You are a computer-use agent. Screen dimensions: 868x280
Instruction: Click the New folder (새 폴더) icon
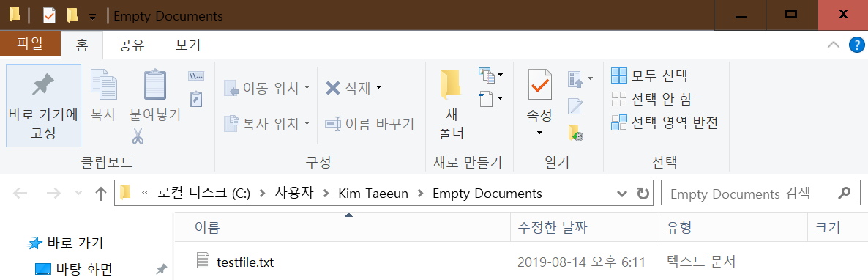[x=451, y=85]
